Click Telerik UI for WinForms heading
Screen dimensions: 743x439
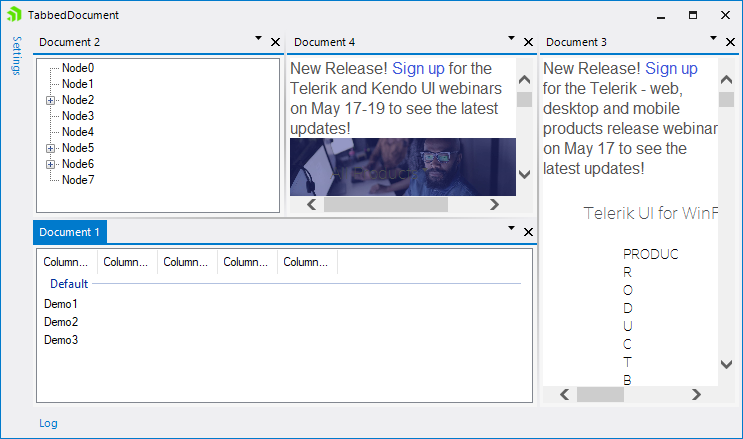pyautogui.click(x=650, y=213)
